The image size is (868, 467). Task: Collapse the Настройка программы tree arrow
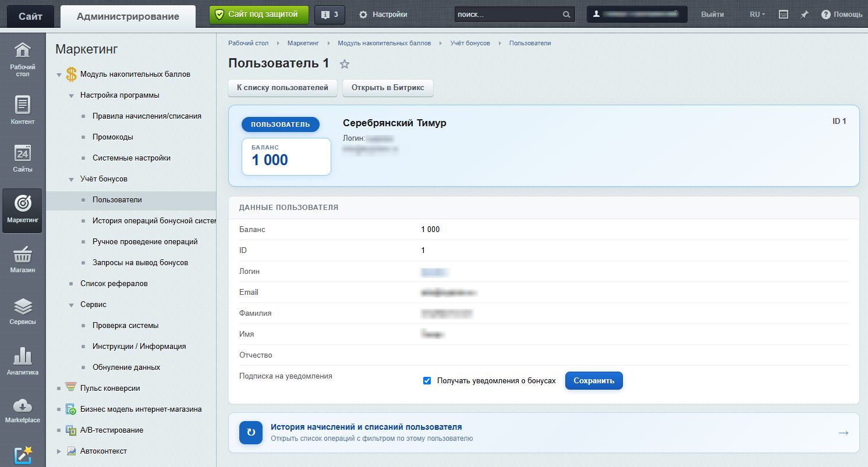[71, 95]
